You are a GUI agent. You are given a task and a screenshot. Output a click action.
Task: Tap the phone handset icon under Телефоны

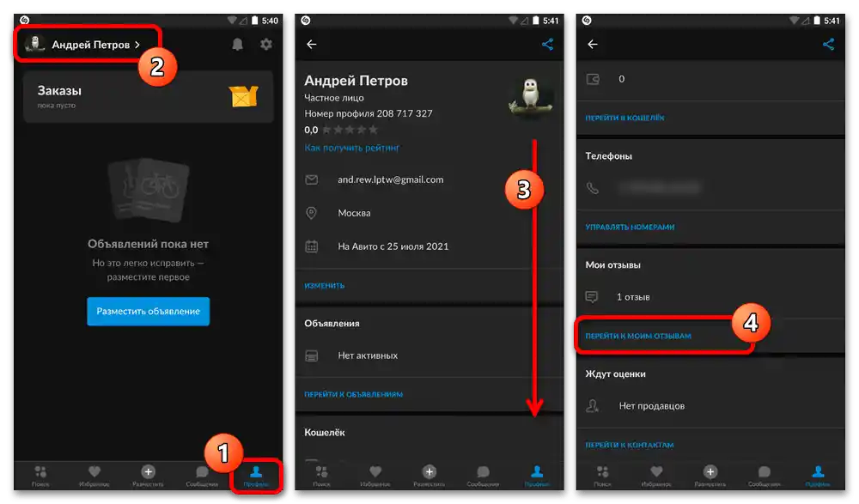click(x=593, y=188)
